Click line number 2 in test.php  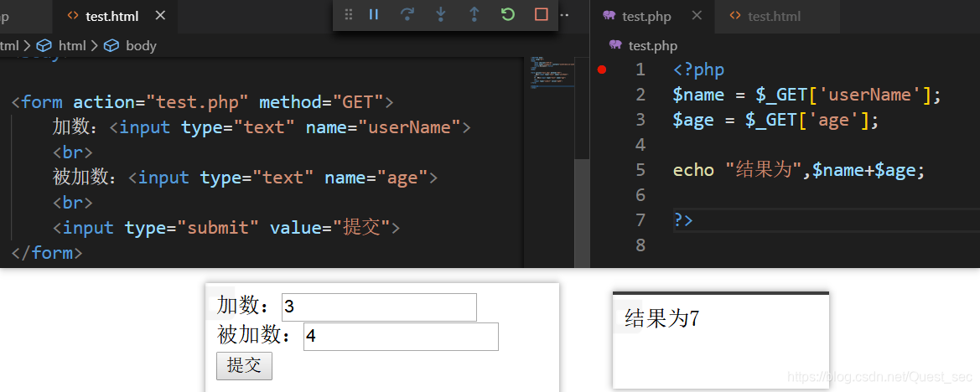(x=640, y=95)
